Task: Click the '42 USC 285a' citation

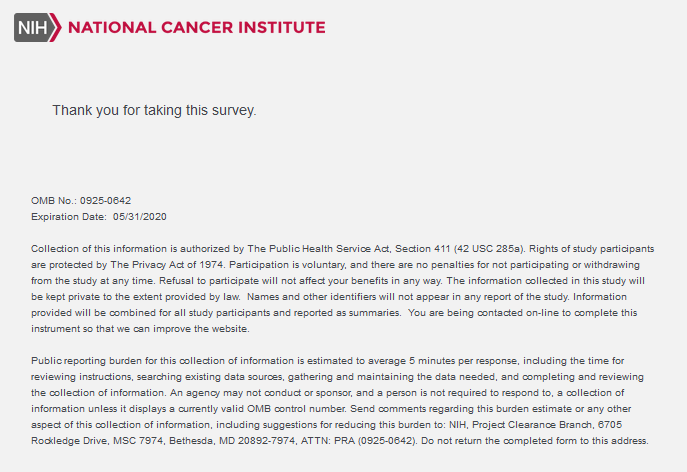Action: (x=489, y=249)
